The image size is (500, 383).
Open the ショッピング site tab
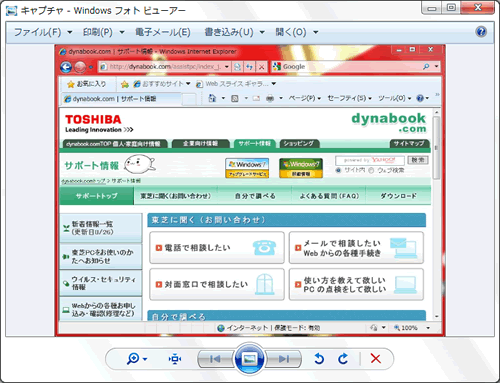[299, 144]
